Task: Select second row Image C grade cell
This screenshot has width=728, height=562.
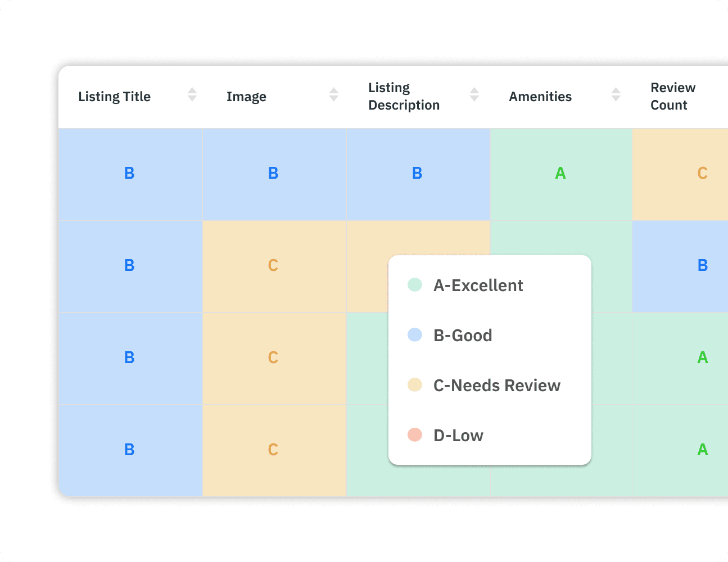Action: [273, 266]
